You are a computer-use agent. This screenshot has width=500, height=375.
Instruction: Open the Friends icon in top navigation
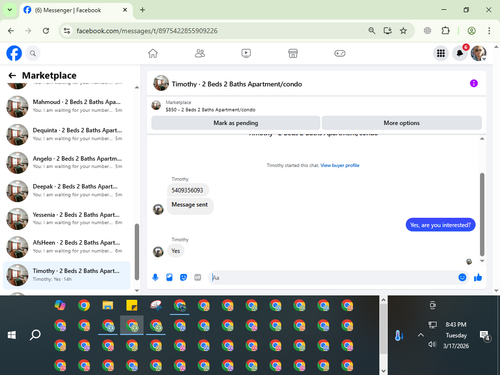[x=200, y=53]
